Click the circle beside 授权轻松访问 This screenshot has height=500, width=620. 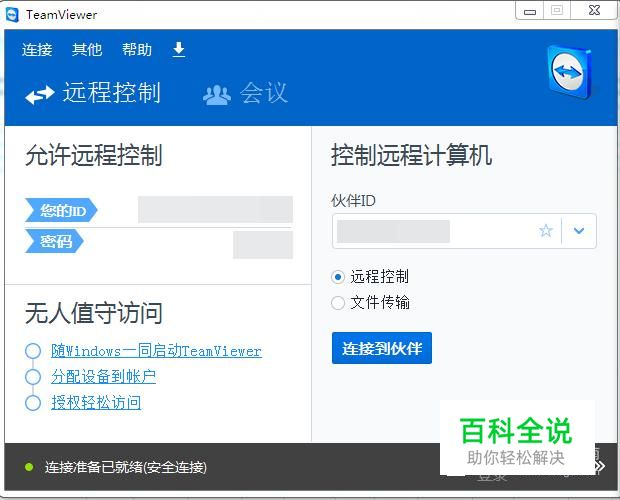click(x=33, y=403)
